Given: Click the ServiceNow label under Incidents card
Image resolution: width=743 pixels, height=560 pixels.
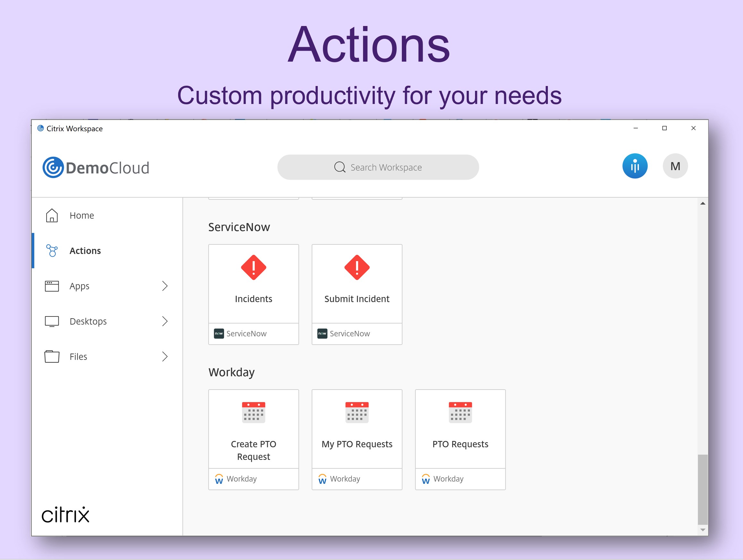Looking at the screenshot, I should [246, 333].
